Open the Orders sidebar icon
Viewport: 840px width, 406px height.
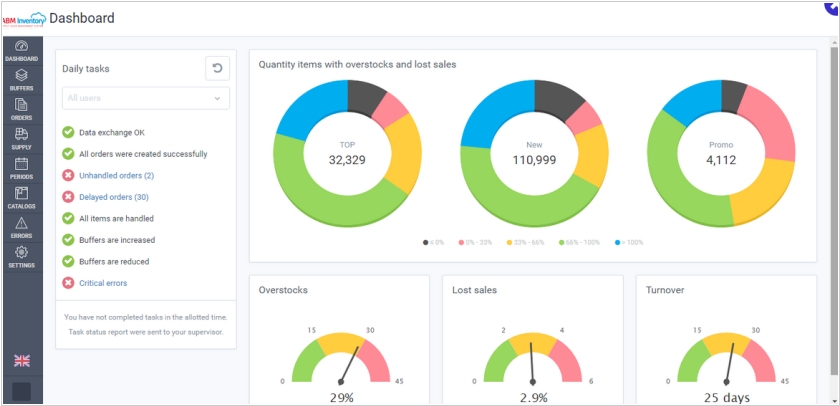click(21, 107)
